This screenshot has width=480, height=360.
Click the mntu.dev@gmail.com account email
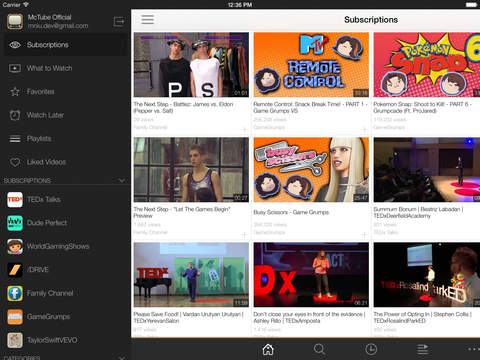point(58,26)
